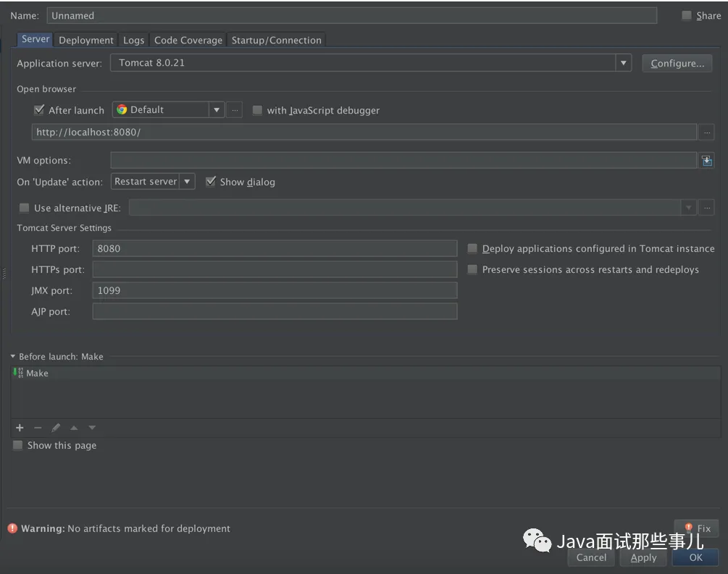Enable Preserve sessions across restarts and redeploys

[x=472, y=269]
